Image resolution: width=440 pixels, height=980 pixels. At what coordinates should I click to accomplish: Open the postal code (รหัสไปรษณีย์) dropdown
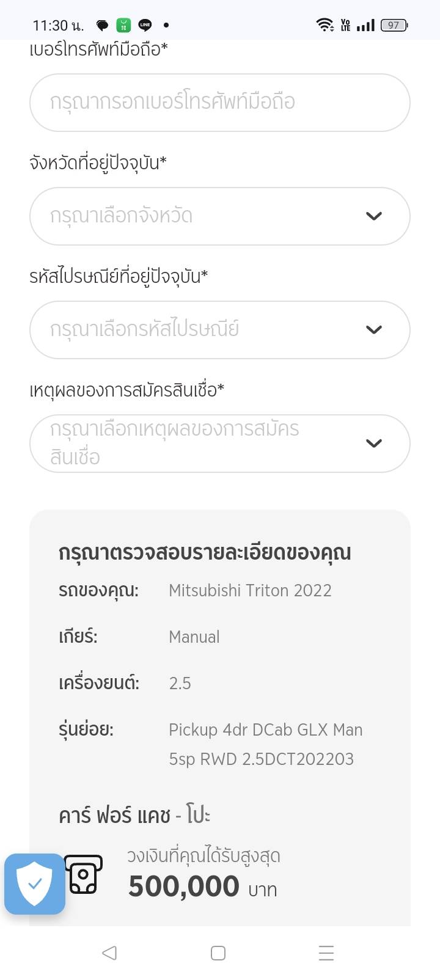(x=219, y=330)
